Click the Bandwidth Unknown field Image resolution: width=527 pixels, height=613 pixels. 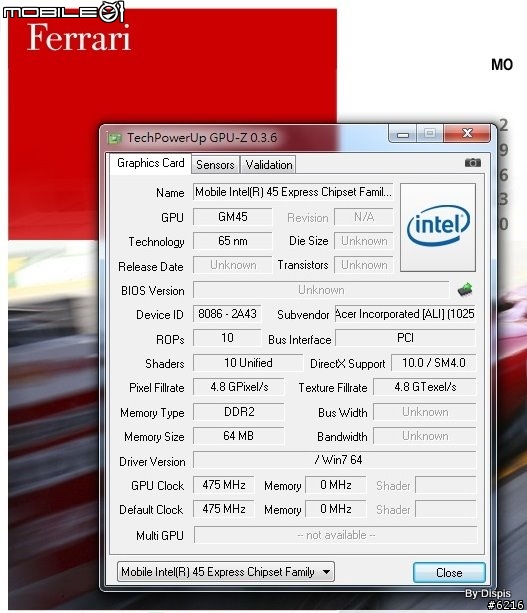[x=425, y=436]
